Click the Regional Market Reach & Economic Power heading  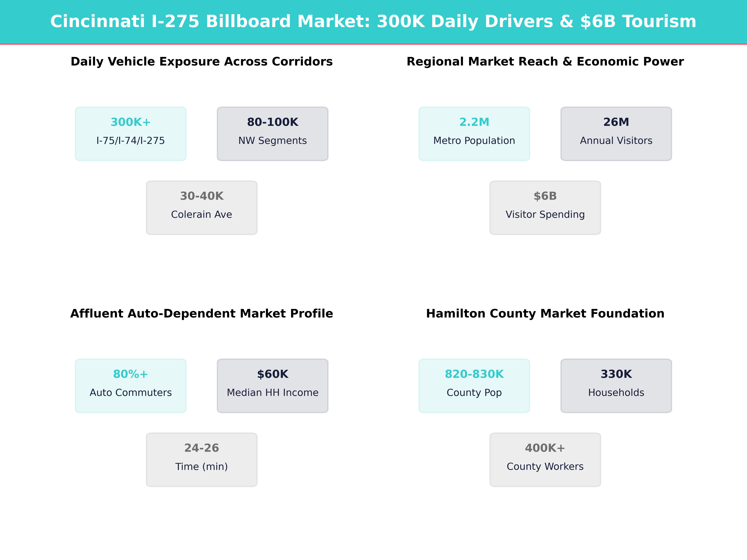(x=545, y=61)
